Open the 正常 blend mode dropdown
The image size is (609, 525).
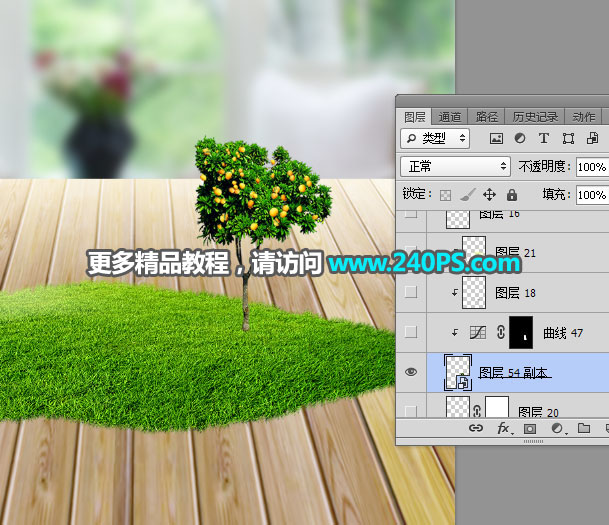(x=455, y=166)
